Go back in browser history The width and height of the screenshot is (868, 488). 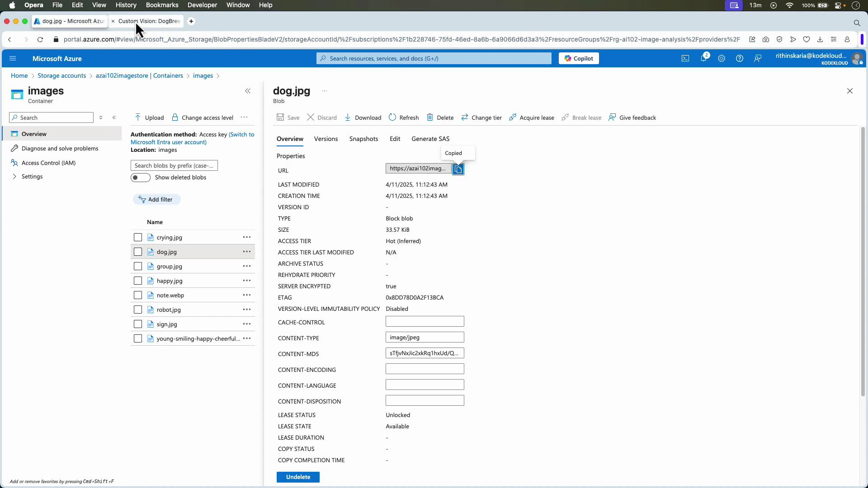tap(9, 39)
